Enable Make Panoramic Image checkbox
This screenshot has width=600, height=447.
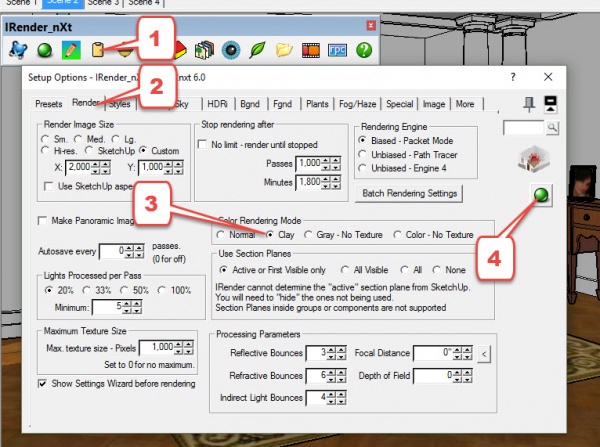[42, 220]
